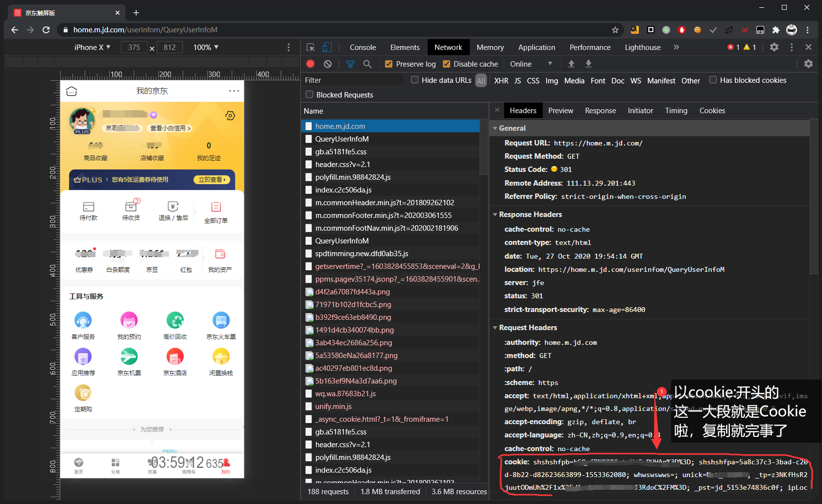Close the request details pane

click(497, 110)
